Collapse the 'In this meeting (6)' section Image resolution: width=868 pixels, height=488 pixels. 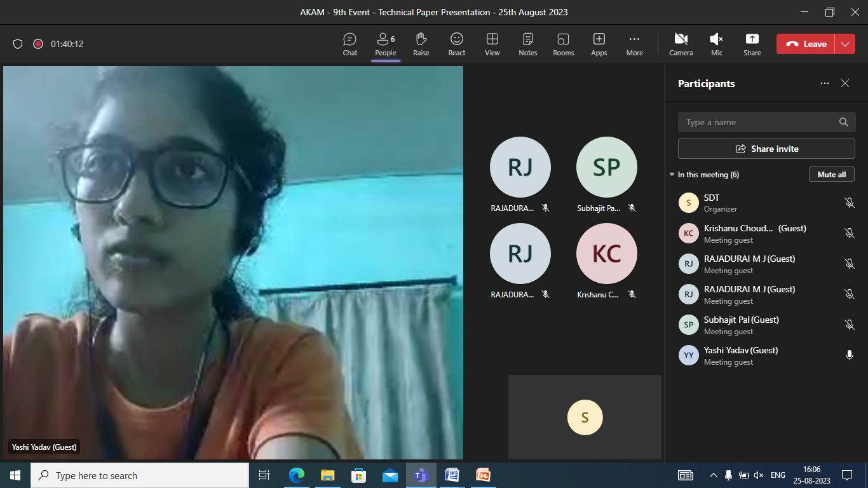[x=672, y=175]
